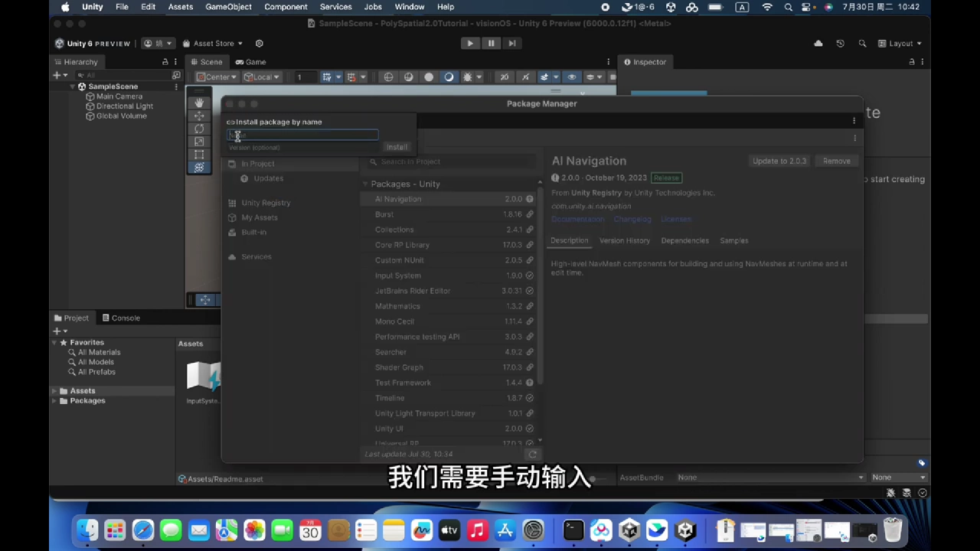The height and width of the screenshot is (551, 980).
Task: Click the Wi-Fi icon in menu bar
Action: [x=767, y=7]
